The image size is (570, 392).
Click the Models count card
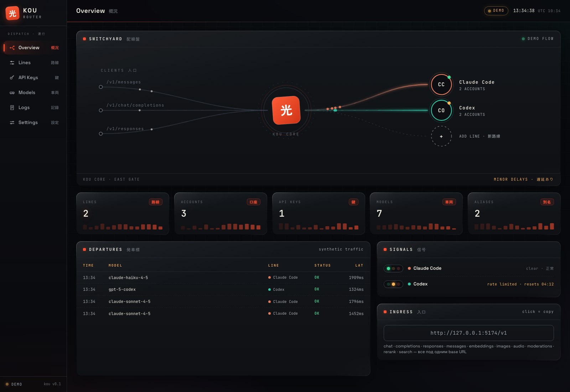(x=416, y=213)
